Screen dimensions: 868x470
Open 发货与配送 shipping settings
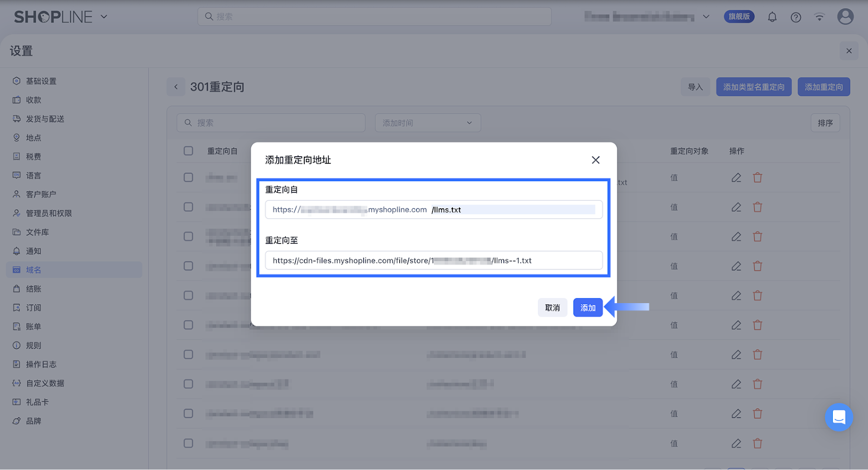point(74,119)
